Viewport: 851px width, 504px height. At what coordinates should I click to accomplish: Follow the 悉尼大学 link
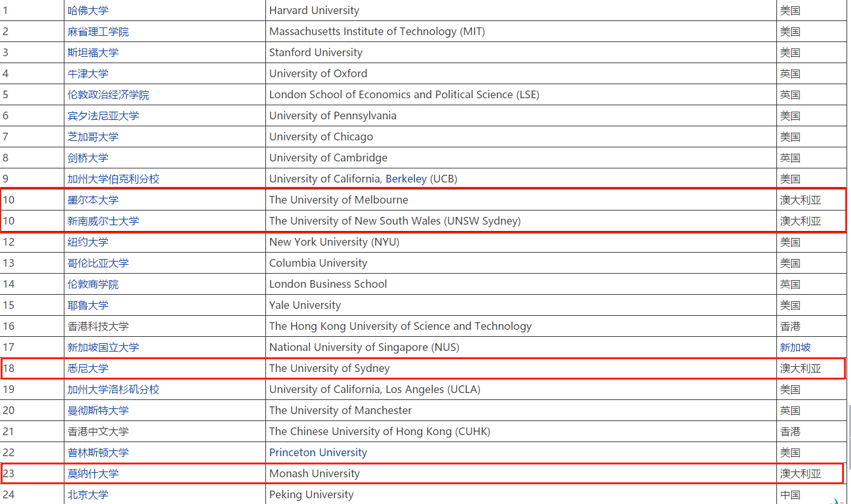88,368
